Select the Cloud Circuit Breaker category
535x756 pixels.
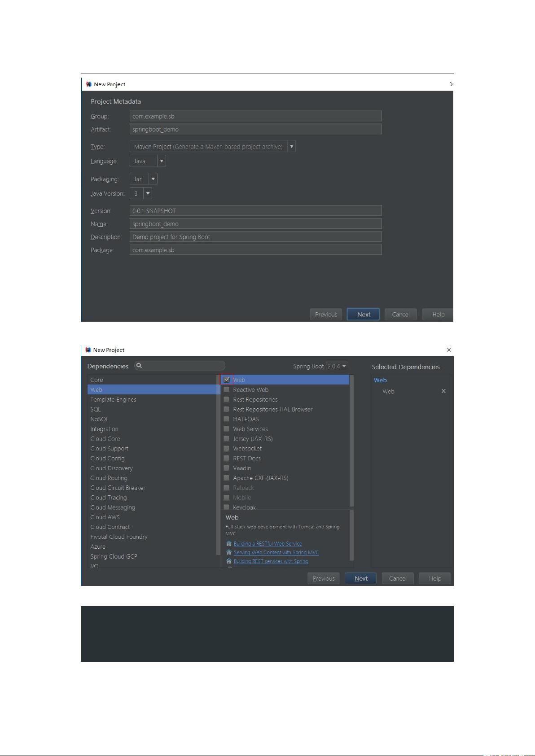click(x=152, y=488)
